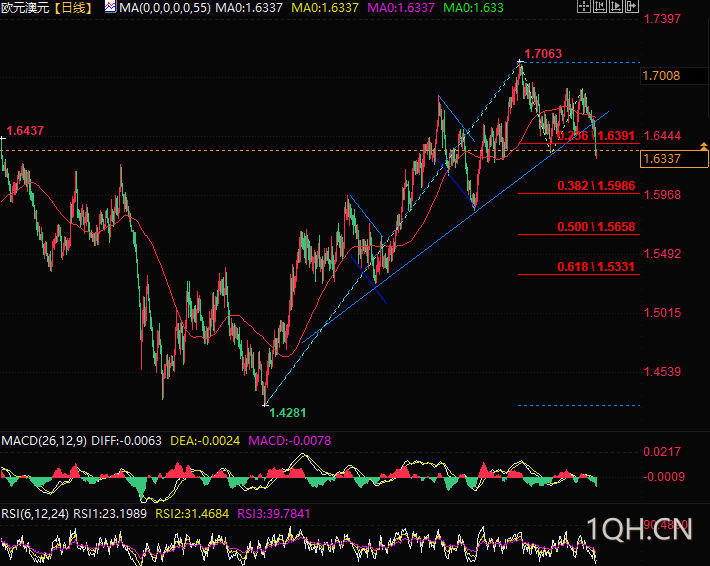Click the magenta MA0:1.6337 value
The width and height of the screenshot is (710, 566).
pyautogui.click(x=401, y=8)
